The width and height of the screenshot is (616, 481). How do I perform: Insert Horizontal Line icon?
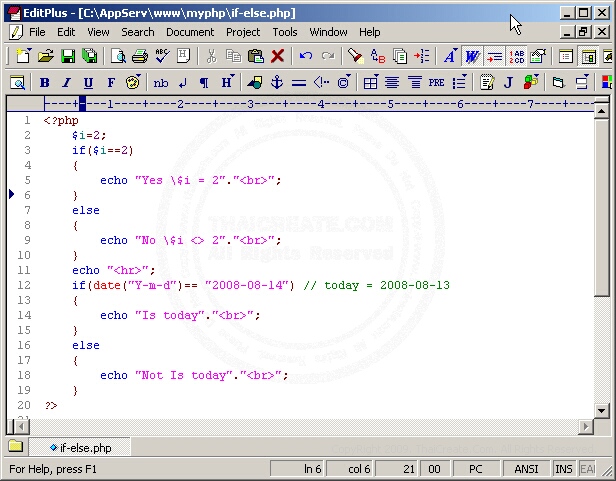tap(299, 83)
